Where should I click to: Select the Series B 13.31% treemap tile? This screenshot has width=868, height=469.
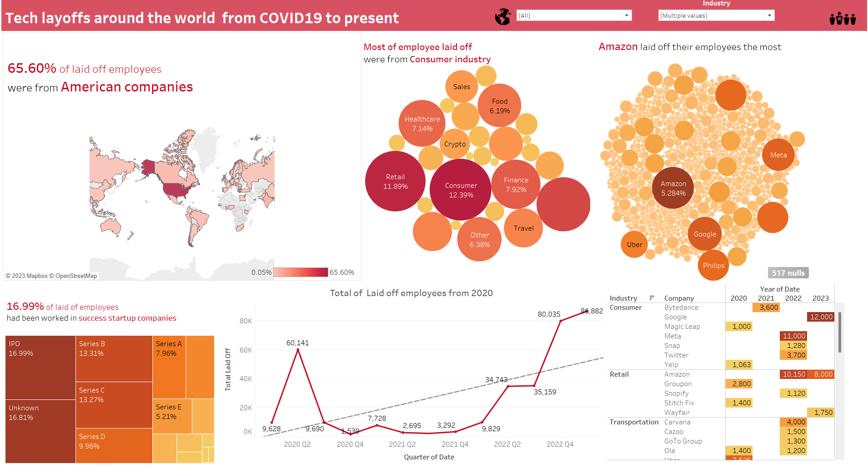114,358
